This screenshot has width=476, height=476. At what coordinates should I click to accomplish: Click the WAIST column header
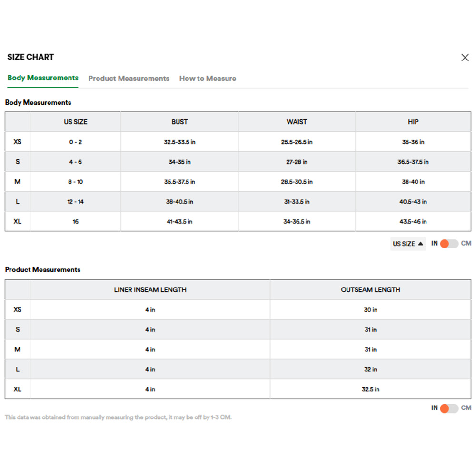pyautogui.click(x=297, y=122)
